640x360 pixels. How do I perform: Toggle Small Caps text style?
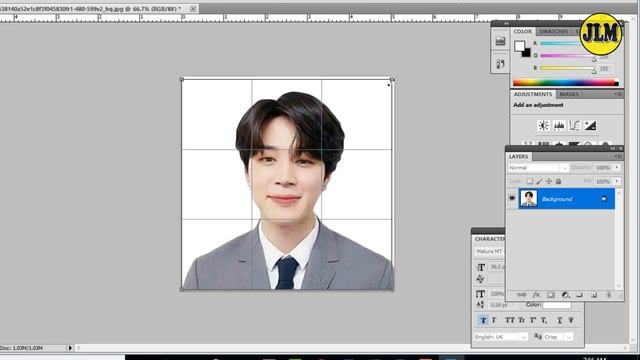coord(521,320)
